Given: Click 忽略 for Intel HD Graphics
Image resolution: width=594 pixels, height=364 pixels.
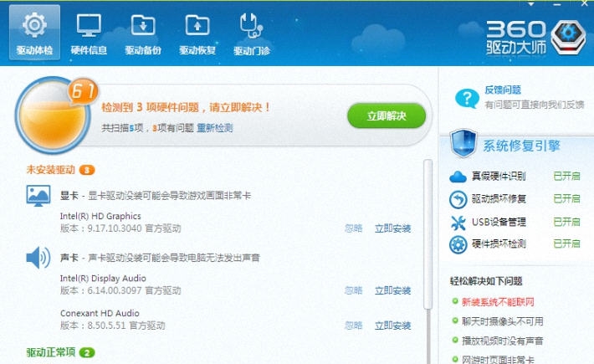Looking at the screenshot, I should pyautogui.click(x=353, y=228).
